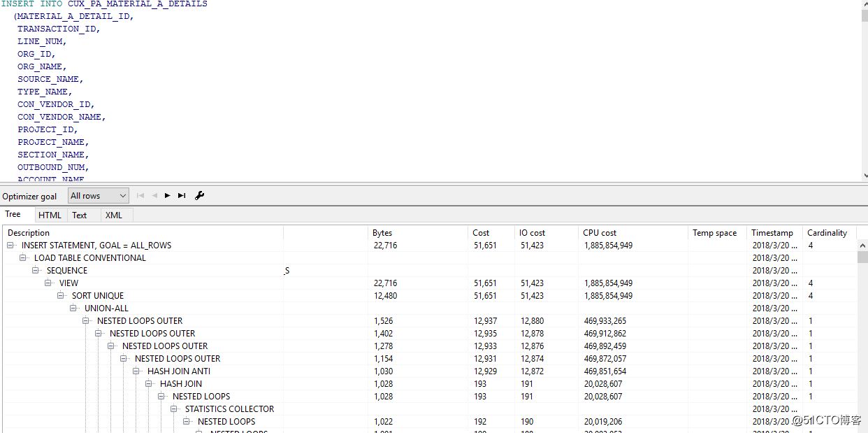Open preferences wrench icon
Viewport: 868px width, 433px height.
199,196
